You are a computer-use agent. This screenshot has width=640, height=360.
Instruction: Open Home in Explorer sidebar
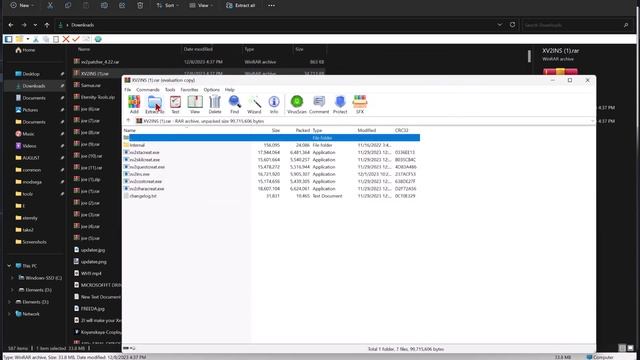point(25,50)
